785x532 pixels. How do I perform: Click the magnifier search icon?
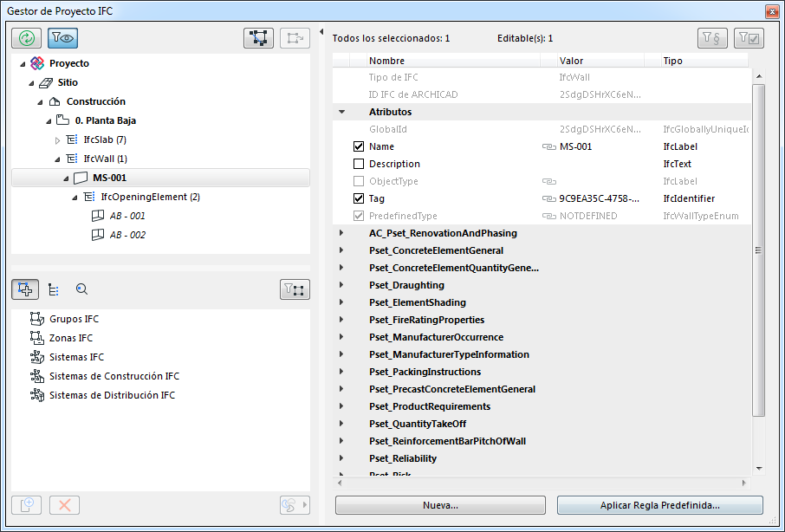pyautogui.click(x=81, y=289)
